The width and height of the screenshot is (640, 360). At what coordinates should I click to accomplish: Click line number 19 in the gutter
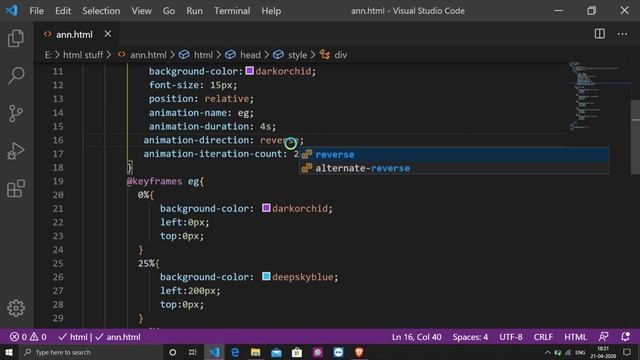(58, 181)
